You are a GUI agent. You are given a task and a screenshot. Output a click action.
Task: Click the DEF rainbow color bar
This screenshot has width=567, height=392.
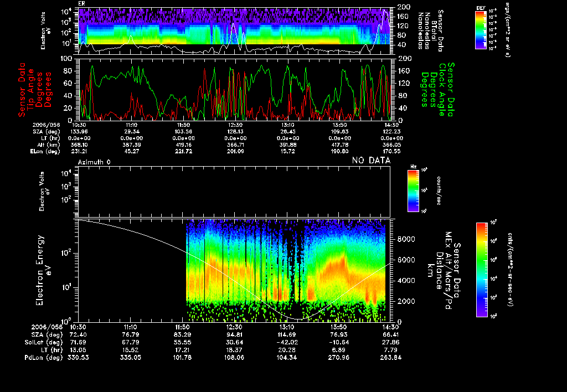pos(481,30)
